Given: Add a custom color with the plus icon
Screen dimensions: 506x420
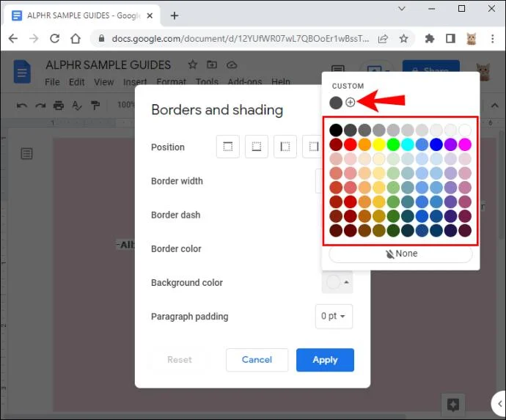Looking at the screenshot, I should tap(350, 103).
